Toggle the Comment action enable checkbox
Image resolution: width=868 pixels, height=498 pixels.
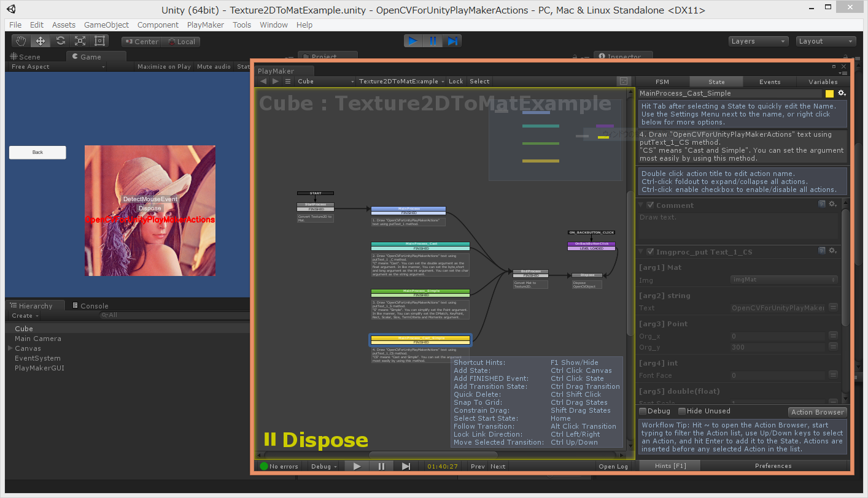click(x=651, y=205)
